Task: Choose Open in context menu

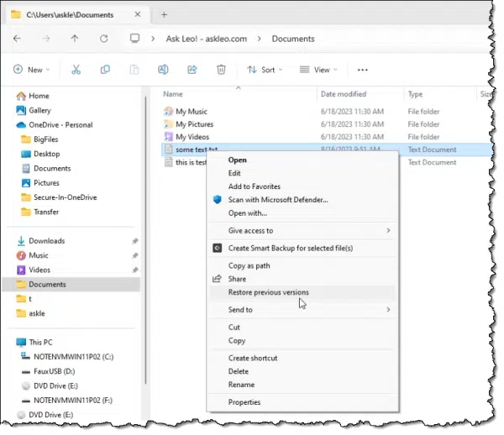Action: [302, 160]
